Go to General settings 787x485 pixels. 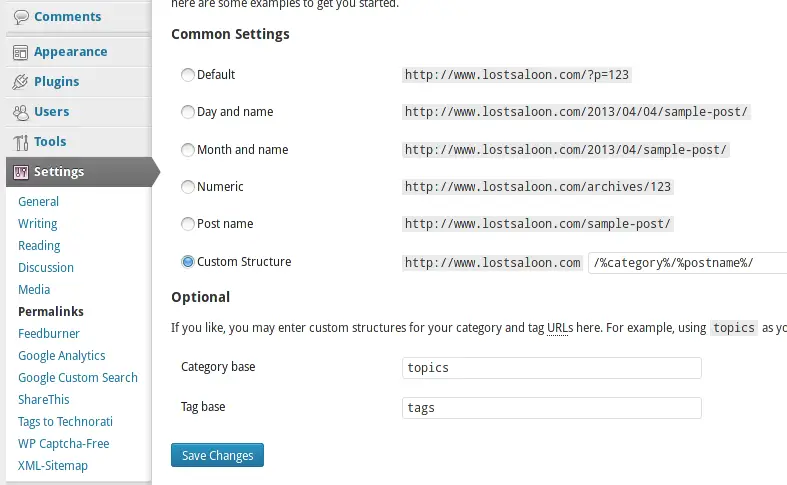point(38,201)
